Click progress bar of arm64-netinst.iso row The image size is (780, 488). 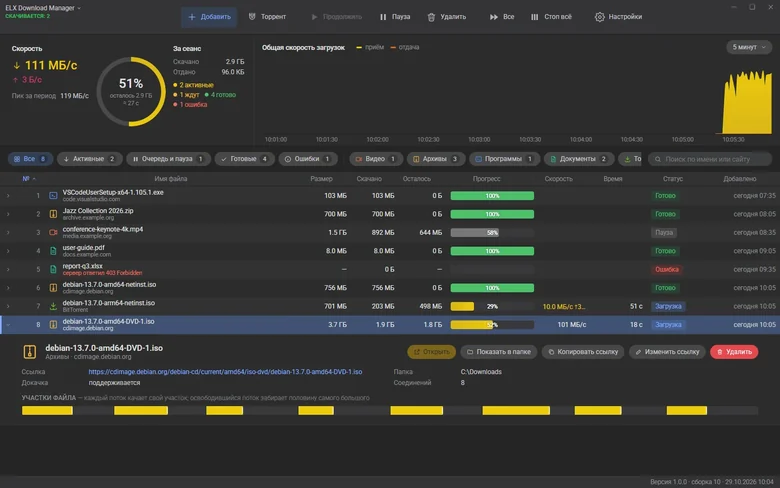click(x=492, y=306)
